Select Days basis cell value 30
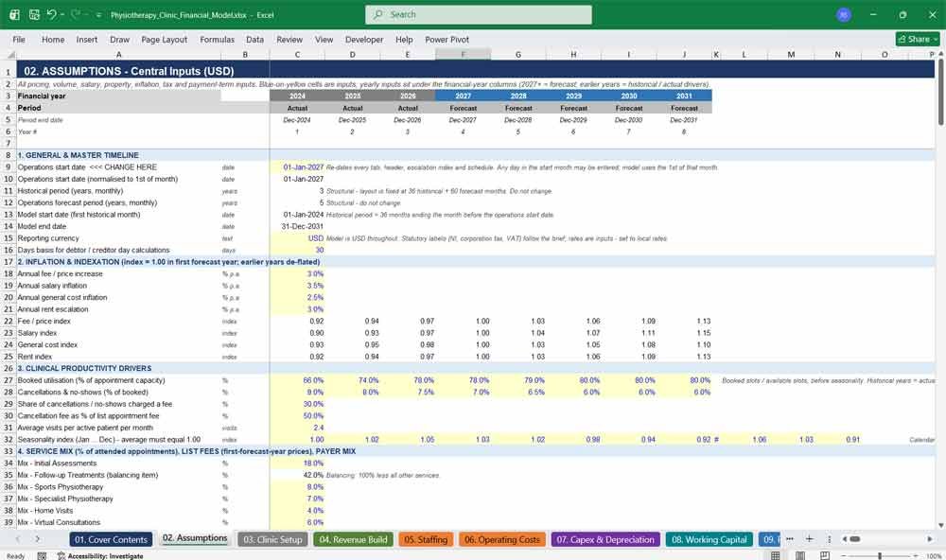The width and height of the screenshot is (946, 560). tap(297, 250)
